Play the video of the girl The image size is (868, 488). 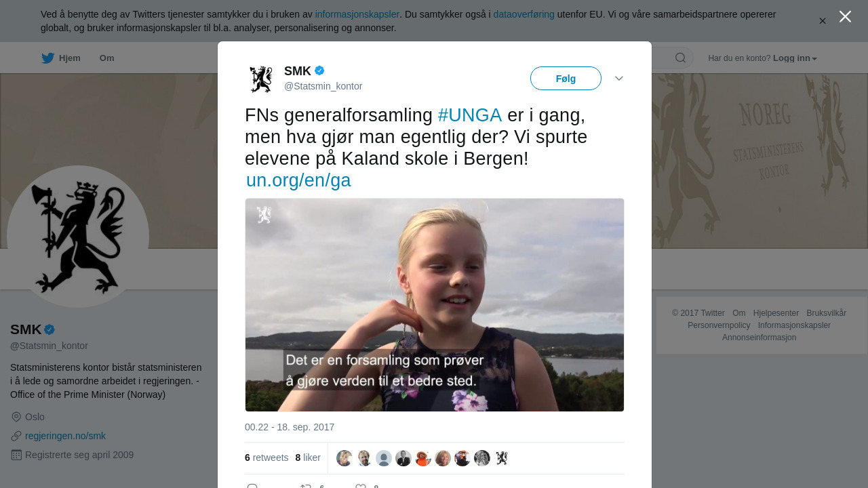coord(435,305)
